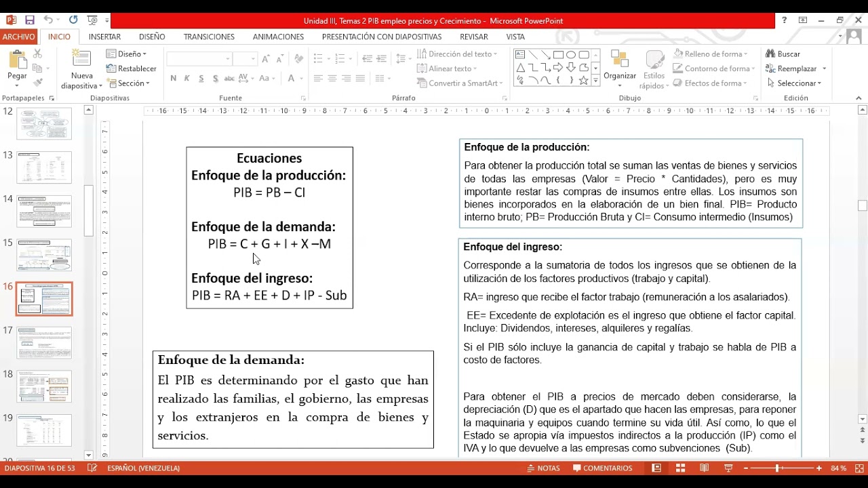Expand the shapes gallery More arrow
868x488 pixels.
click(595, 81)
